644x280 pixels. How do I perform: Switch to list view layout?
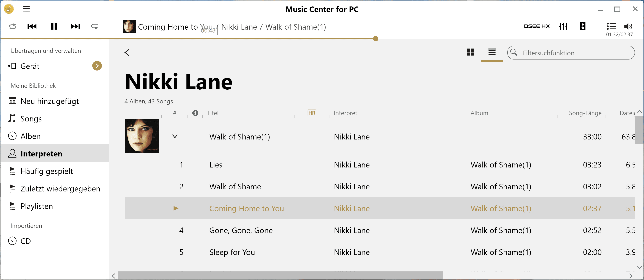point(492,52)
